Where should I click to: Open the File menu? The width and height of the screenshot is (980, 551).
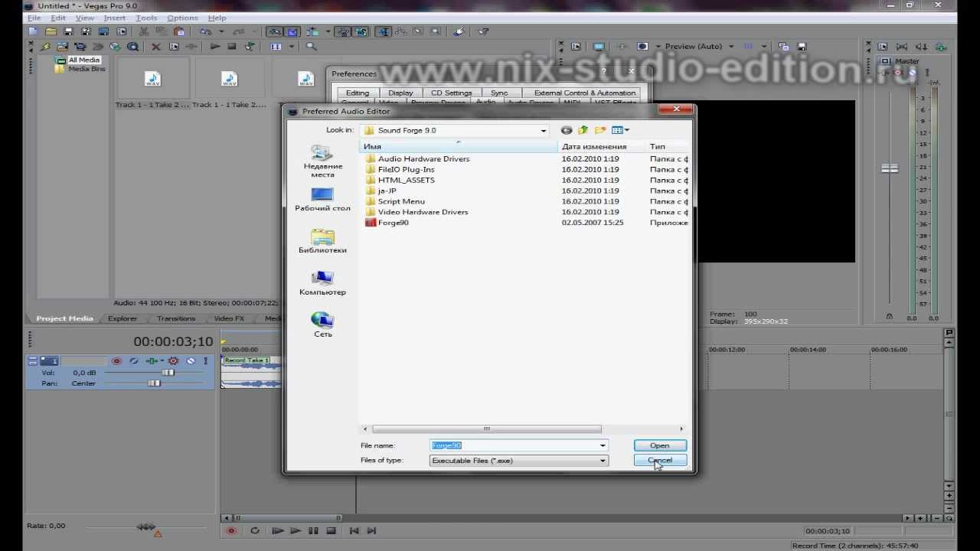point(34,18)
